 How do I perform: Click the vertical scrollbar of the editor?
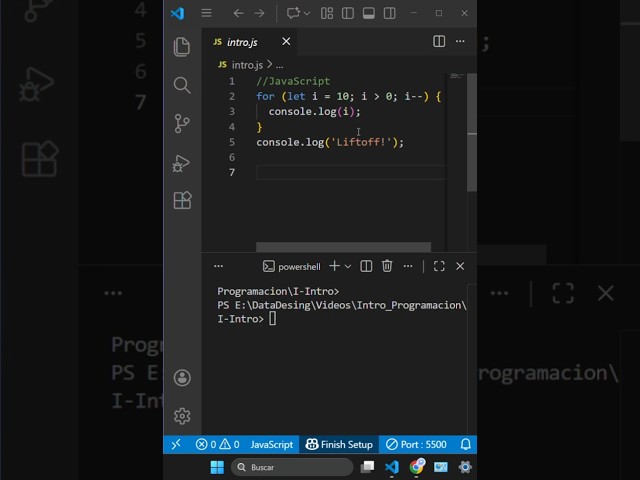pos(472,132)
